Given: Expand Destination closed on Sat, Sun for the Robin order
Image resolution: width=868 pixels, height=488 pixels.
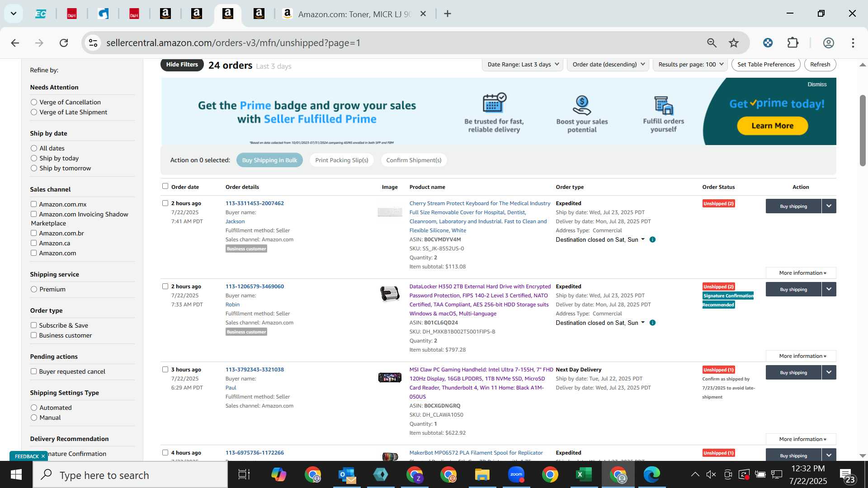Looking at the screenshot, I should (600, 323).
